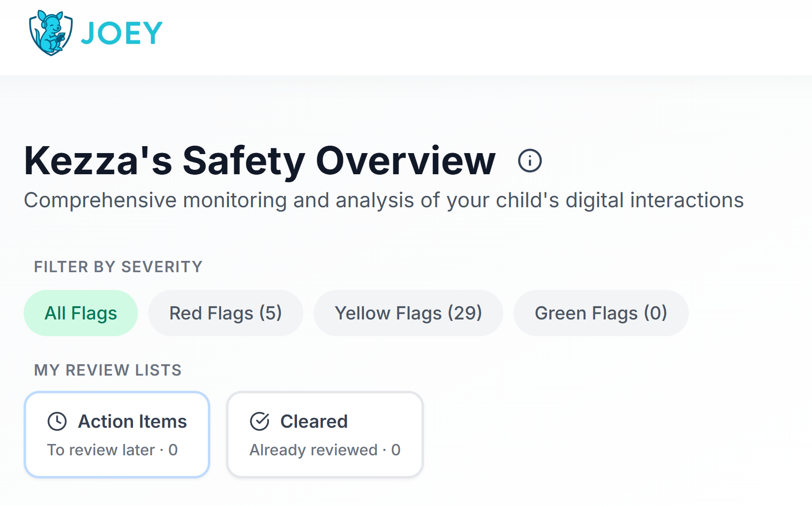The height and width of the screenshot is (506, 812).
Task: Click the circle-check glyph next to Cleared
Action: coord(260,421)
